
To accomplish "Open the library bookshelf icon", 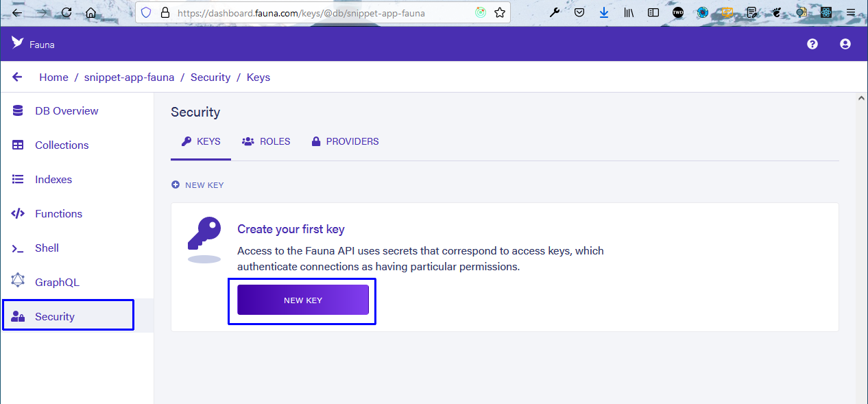I will (x=629, y=12).
